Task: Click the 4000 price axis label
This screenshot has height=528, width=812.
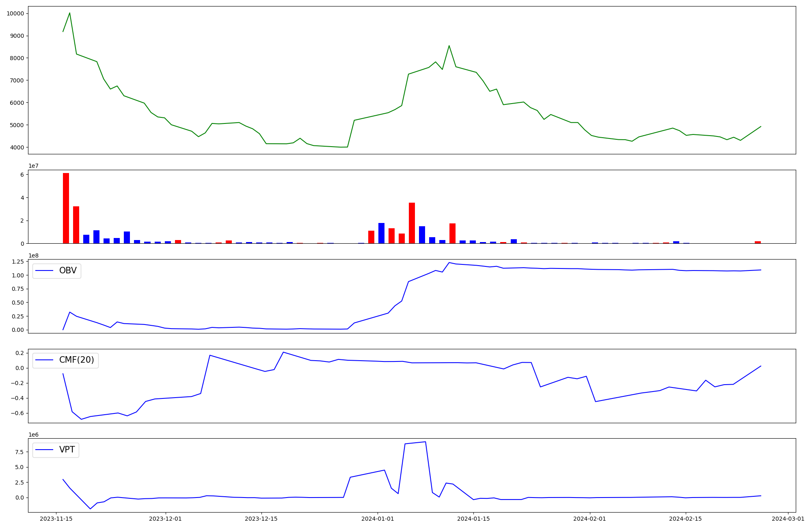Action: 17,147
